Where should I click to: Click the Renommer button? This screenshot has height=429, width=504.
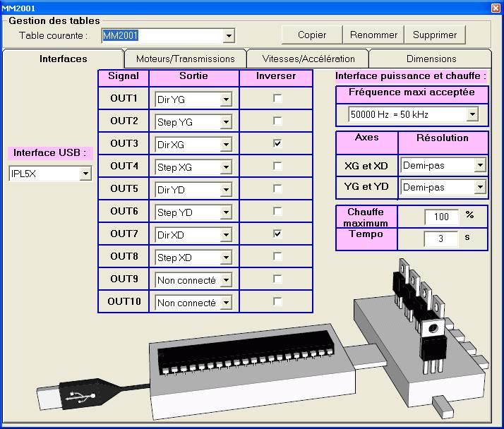pos(373,35)
